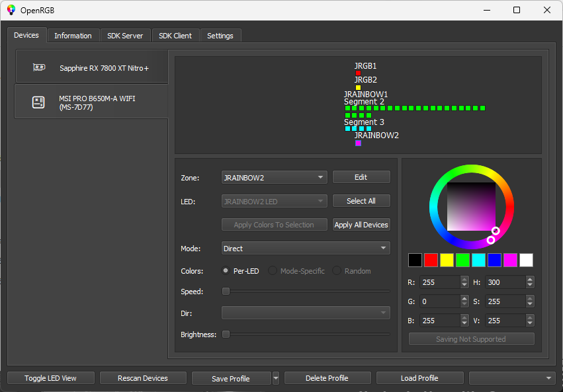This screenshot has width=563, height=392.
Task: Open the Information tab
Action: (73, 36)
